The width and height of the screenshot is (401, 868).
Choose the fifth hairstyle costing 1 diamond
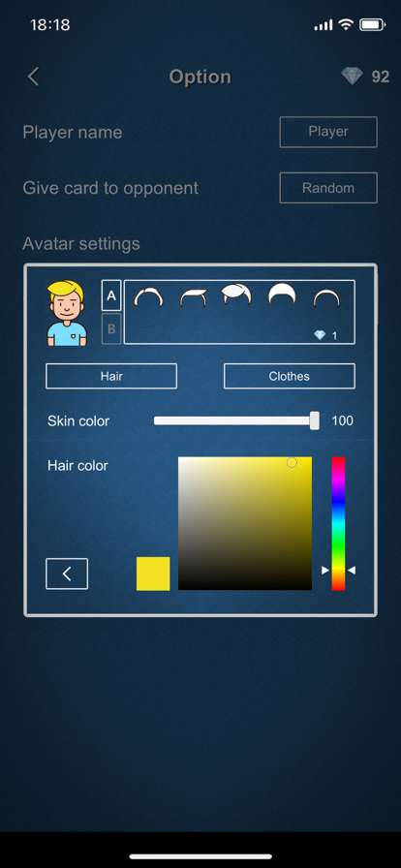(x=326, y=300)
